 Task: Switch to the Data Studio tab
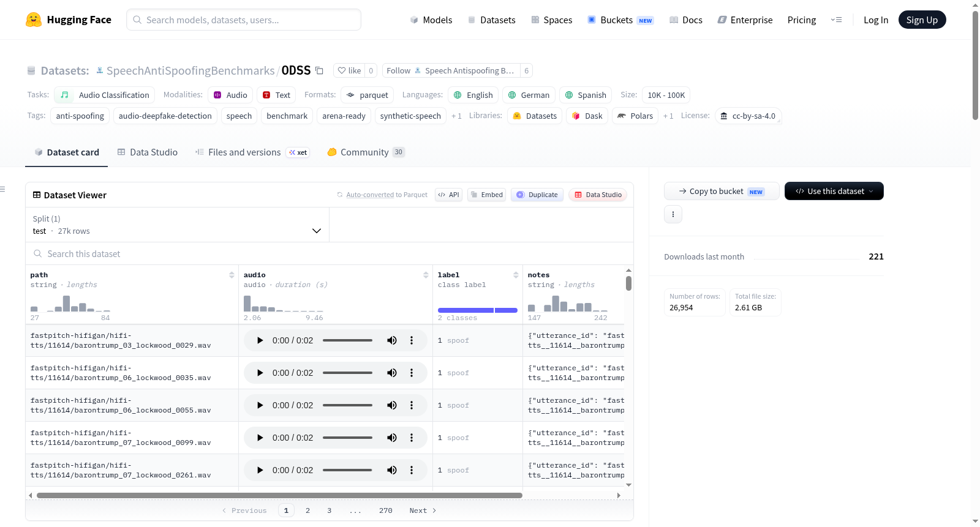(148, 152)
